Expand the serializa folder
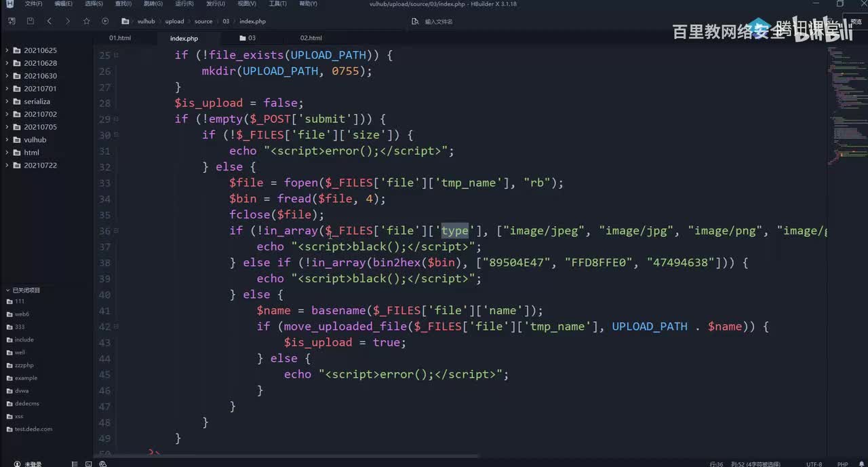868x467 pixels. [7, 102]
